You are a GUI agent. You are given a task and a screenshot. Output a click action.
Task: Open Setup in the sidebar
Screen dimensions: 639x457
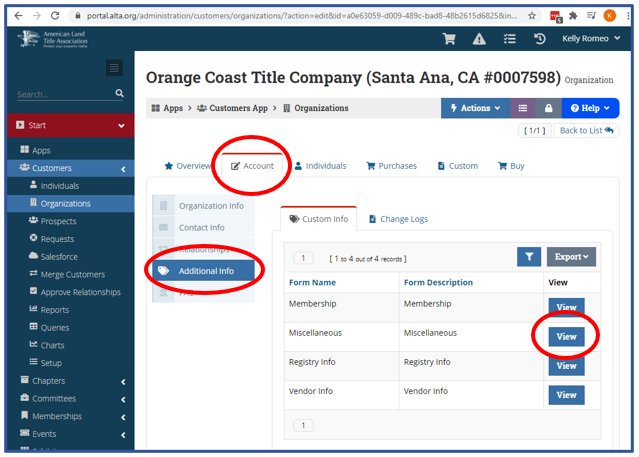51,363
